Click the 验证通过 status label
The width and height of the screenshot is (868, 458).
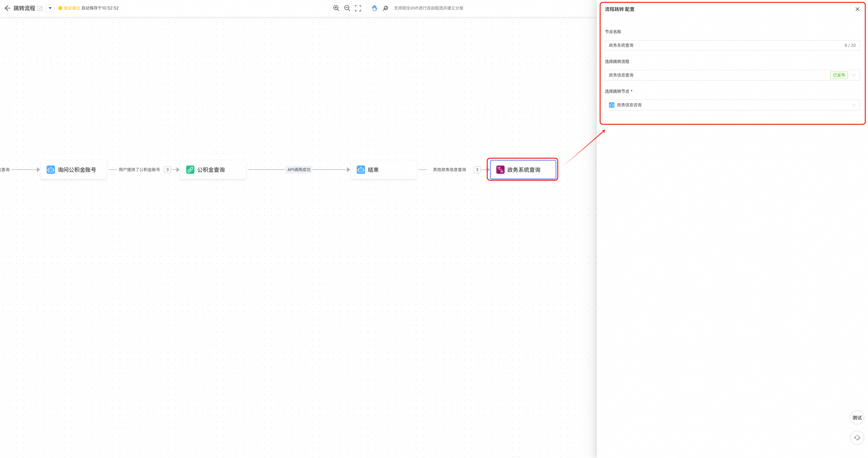coord(72,8)
